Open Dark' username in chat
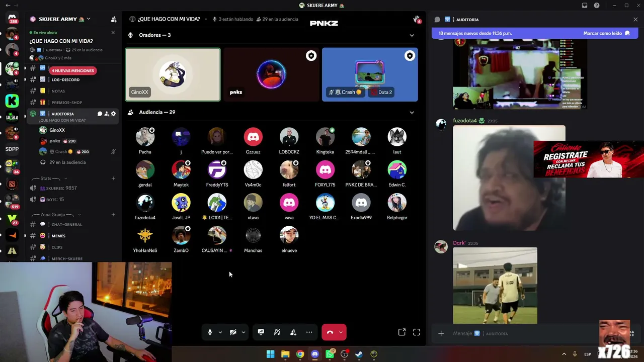Viewport: 644px width, 362px height. 459,243
